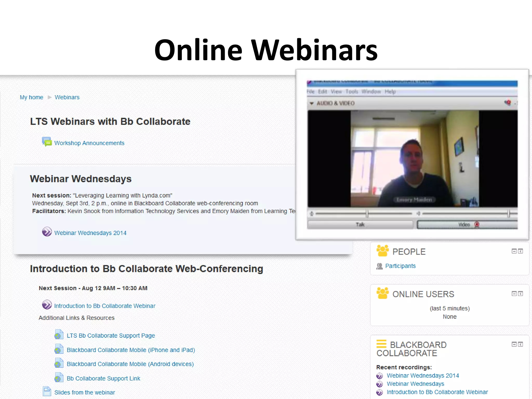Click the Introduction to Bb Collaborate Webinar icon
The width and height of the screenshot is (532, 399).
click(47, 305)
